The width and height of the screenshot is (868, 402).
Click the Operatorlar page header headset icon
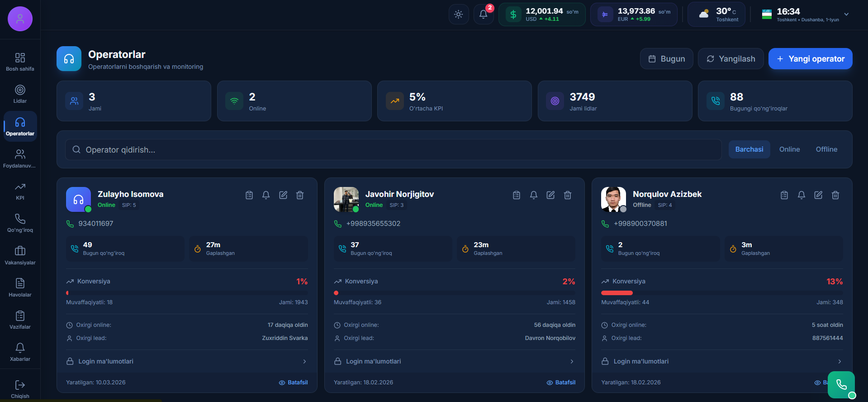pos(69,59)
